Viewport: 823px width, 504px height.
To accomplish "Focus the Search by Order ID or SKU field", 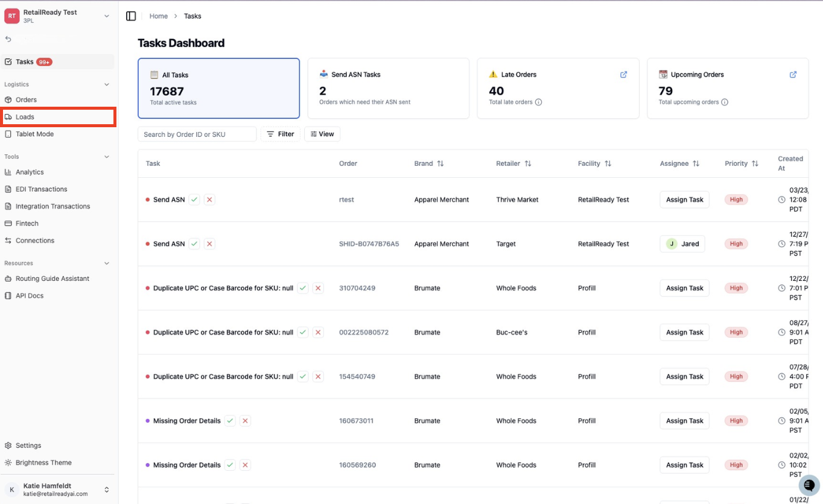I will click(197, 134).
